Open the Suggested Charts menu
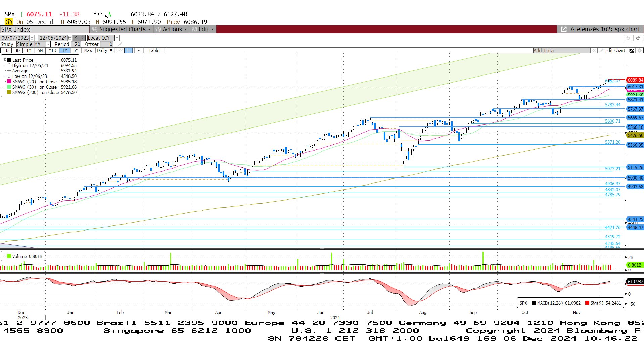Image resolution: width=644 pixels, height=357 pixels. pos(121,29)
